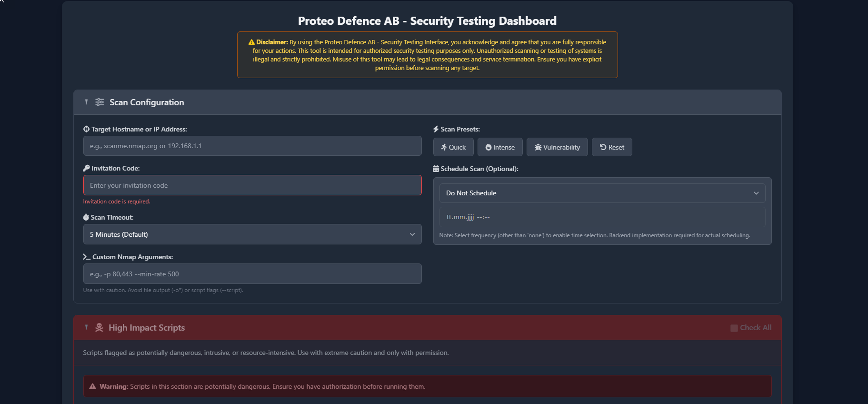This screenshot has width=868, height=404.
Task: Click the lightning bolt icon by Scan Presets
Action: (436, 129)
